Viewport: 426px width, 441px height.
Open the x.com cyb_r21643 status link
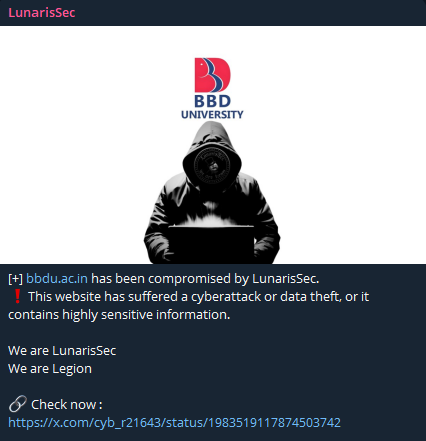coord(174,422)
